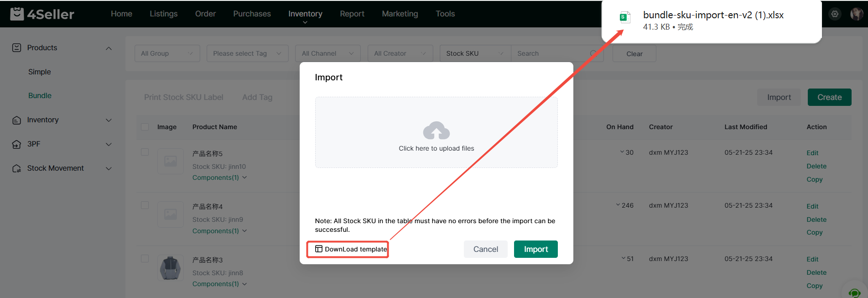Image resolution: width=868 pixels, height=298 pixels.
Task: Click placeholder image of 产品名称4
Action: coord(171,214)
